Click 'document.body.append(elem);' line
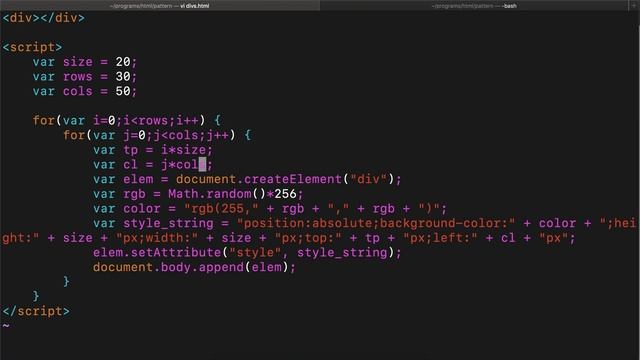The height and width of the screenshot is (360, 640). coord(194,268)
